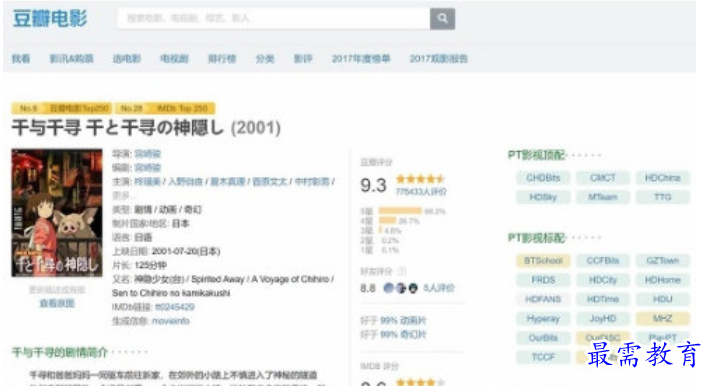Click the PT影视顶配 section heading
The image size is (709, 386).
point(537,155)
